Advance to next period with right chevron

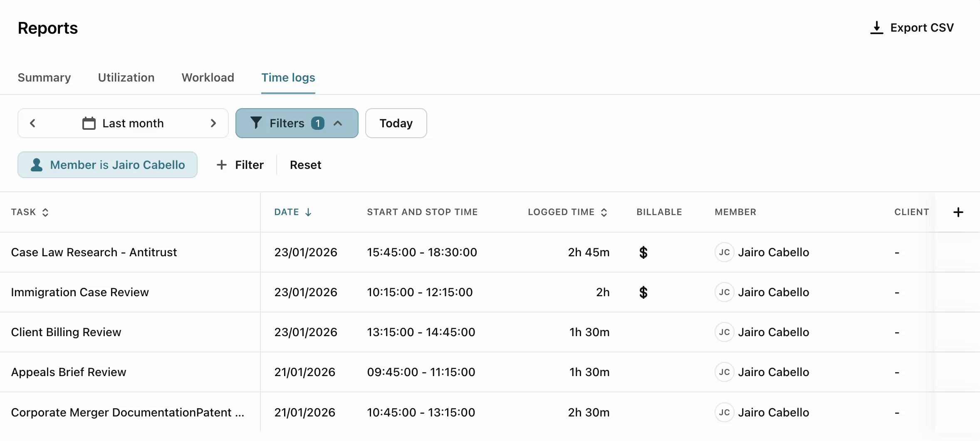click(213, 123)
